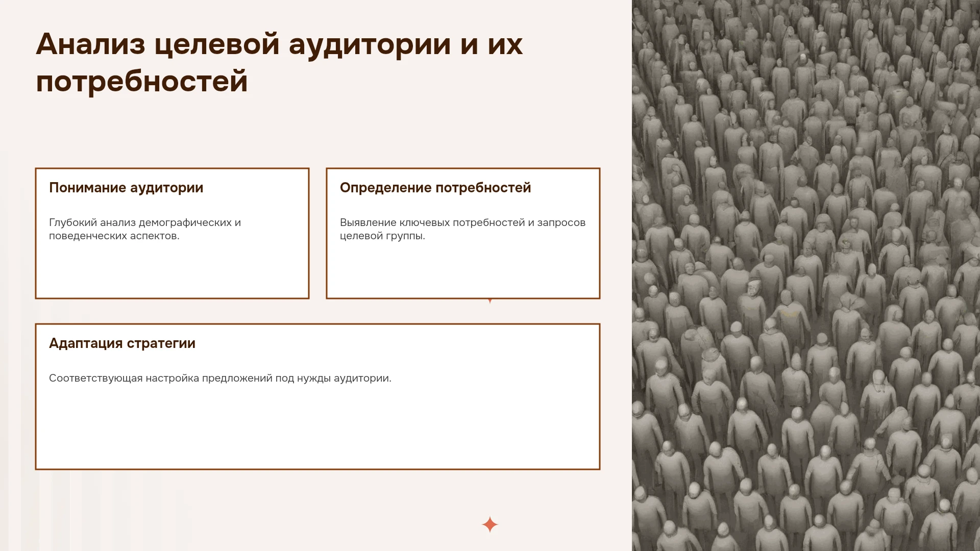This screenshot has width=980, height=551.
Task: Click the small orange marker beneath the second card
Action: (x=490, y=301)
